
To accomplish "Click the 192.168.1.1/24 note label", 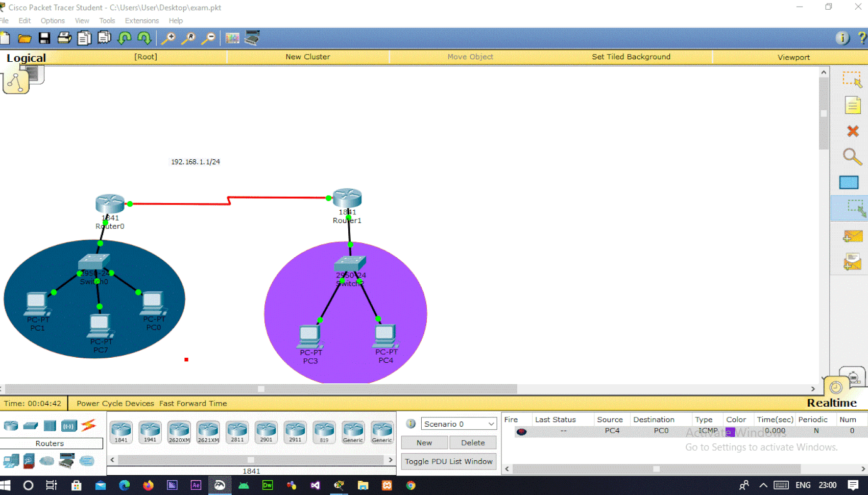I will (x=196, y=162).
